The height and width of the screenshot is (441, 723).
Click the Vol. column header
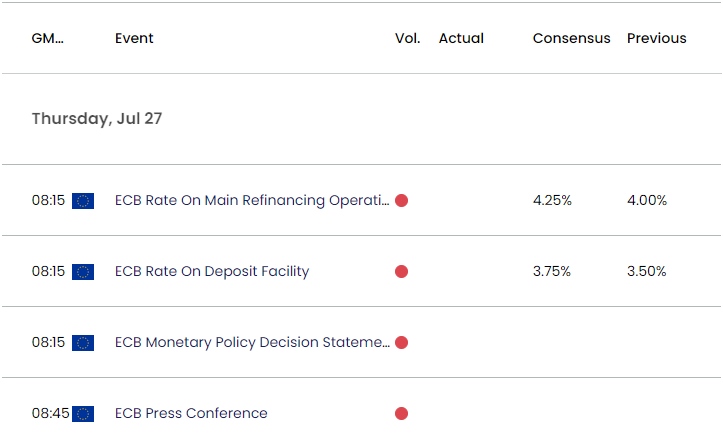[408, 38]
